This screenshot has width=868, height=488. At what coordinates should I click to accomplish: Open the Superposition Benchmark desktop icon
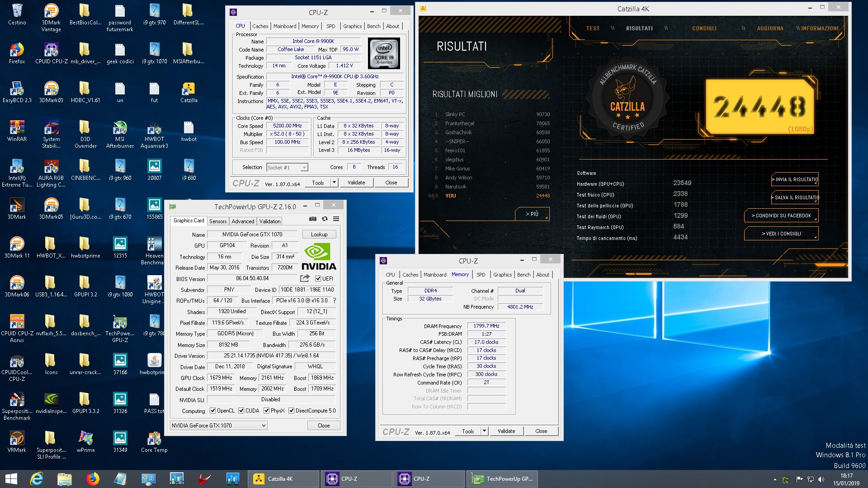pos(17,406)
